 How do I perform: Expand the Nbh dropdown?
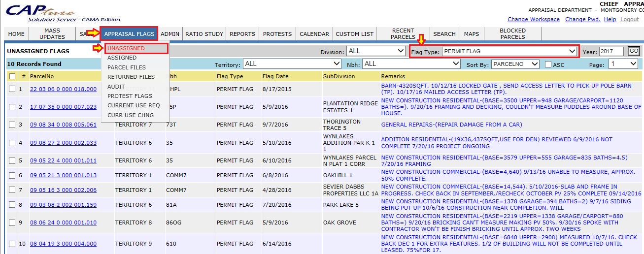[411, 64]
